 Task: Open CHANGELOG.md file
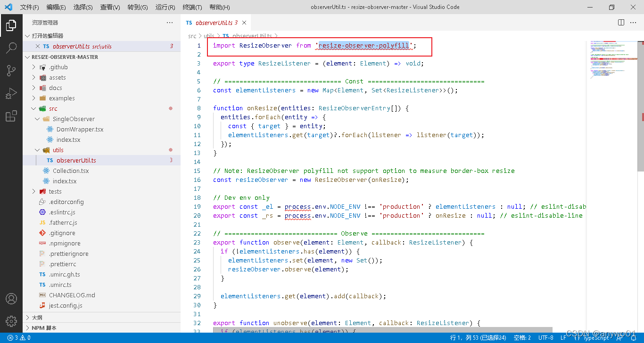point(101,295)
